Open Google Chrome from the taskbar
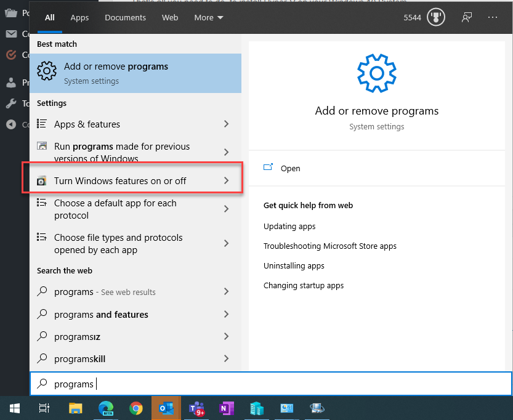Image resolution: width=513 pixels, height=420 pixels. click(136, 408)
